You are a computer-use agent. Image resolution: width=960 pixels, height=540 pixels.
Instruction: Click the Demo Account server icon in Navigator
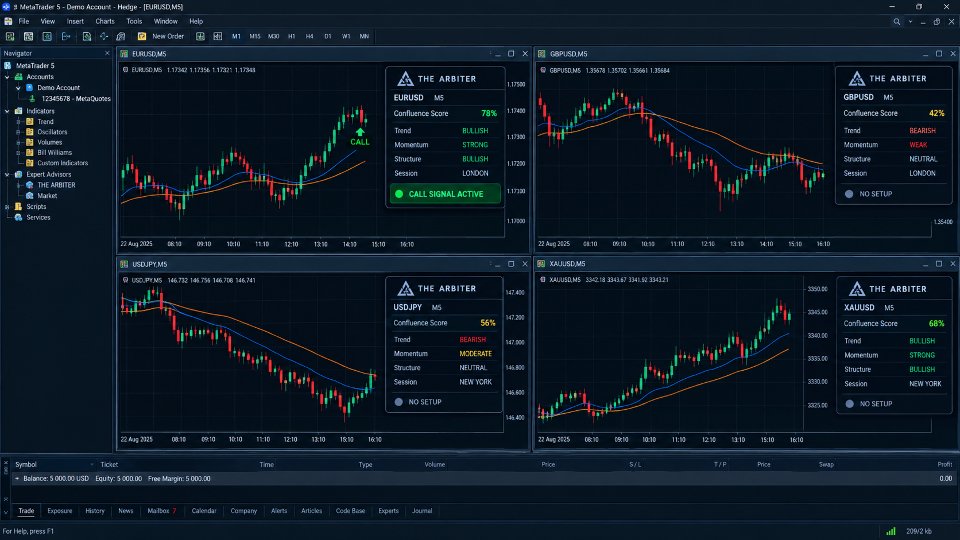(x=29, y=88)
